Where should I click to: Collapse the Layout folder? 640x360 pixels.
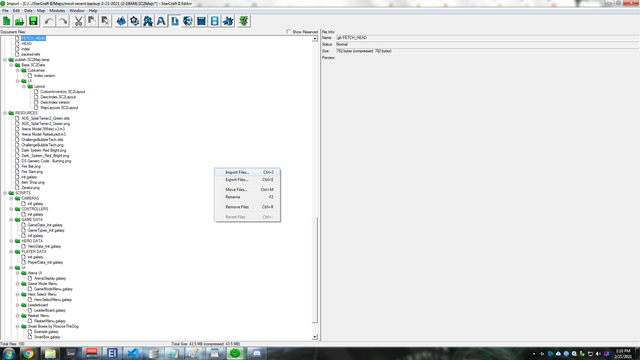(x=24, y=86)
